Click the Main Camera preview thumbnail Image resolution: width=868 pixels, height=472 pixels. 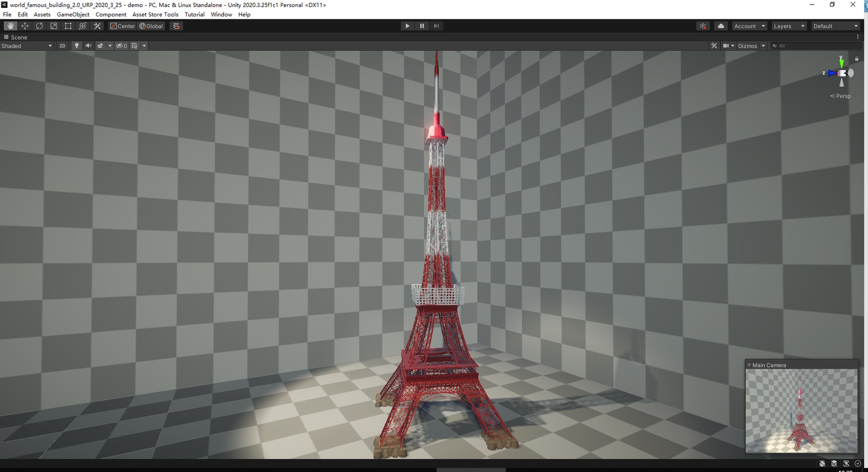[x=802, y=411]
